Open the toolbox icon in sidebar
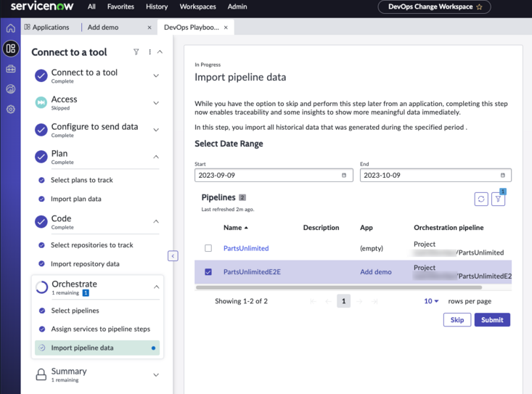 tap(10, 69)
